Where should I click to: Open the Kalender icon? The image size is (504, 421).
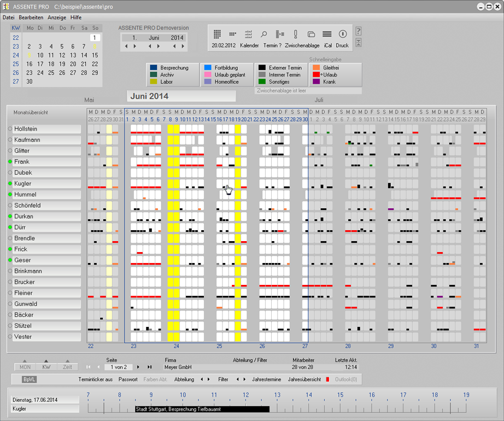click(x=249, y=34)
